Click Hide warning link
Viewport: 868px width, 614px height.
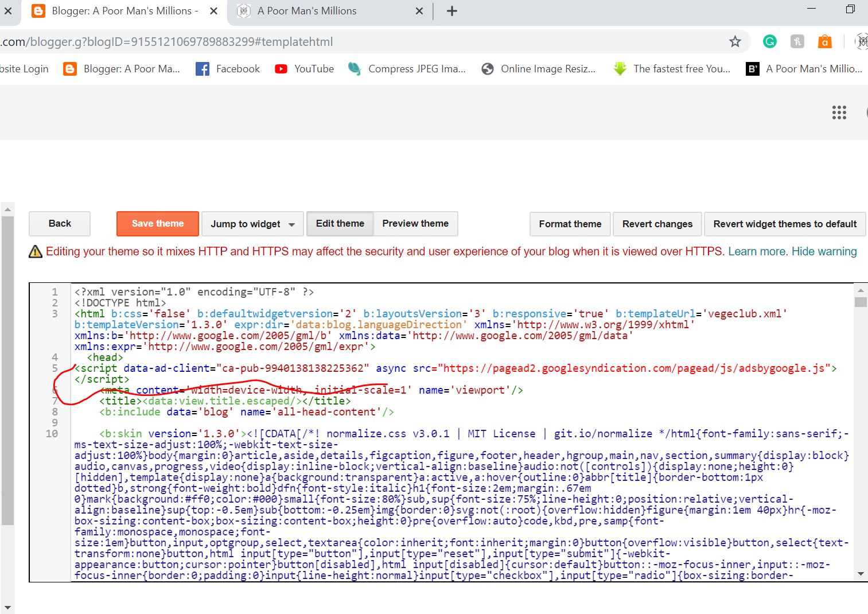click(824, 251)
